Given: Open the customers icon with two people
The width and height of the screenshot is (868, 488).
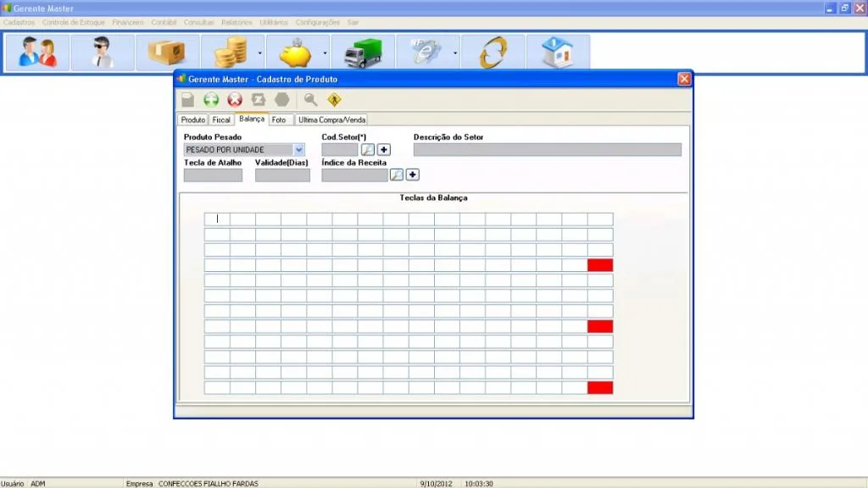Looking at the screenshot, I should [x=37, y=53].
